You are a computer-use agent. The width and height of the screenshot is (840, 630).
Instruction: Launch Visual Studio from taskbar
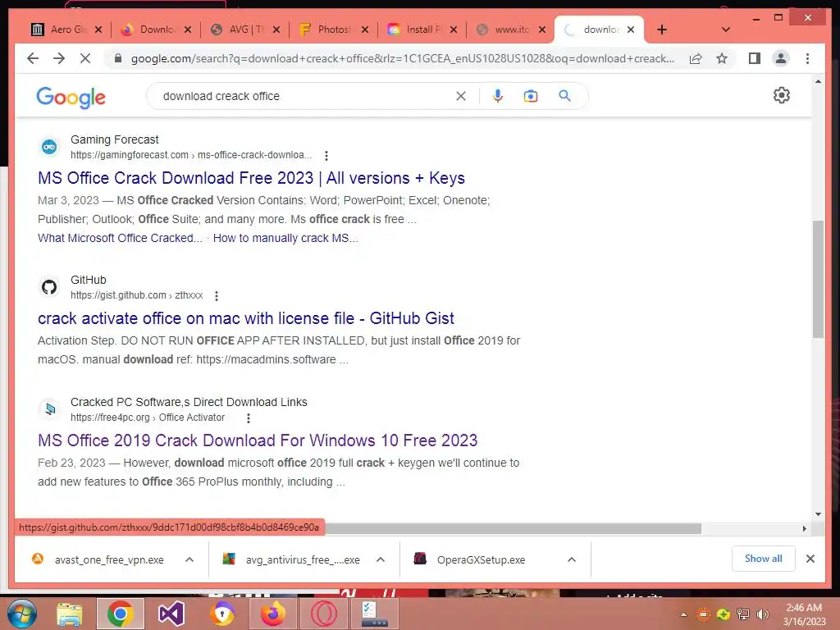[171, 614]
